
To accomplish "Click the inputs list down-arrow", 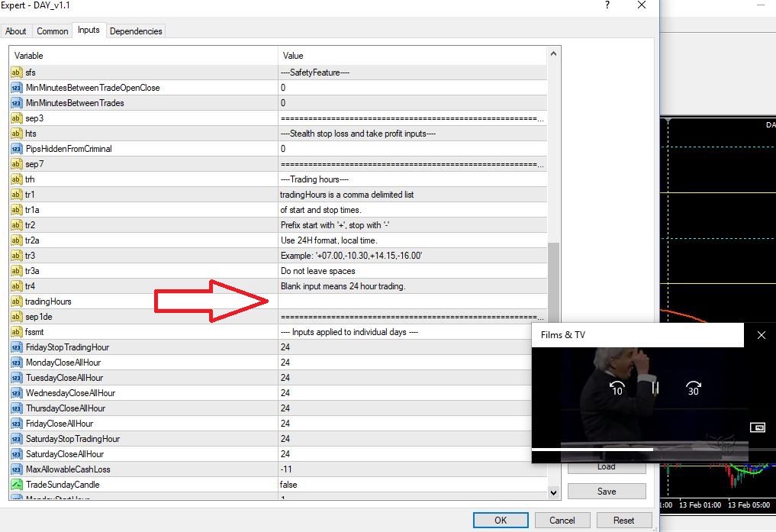I will click(553, 492).
